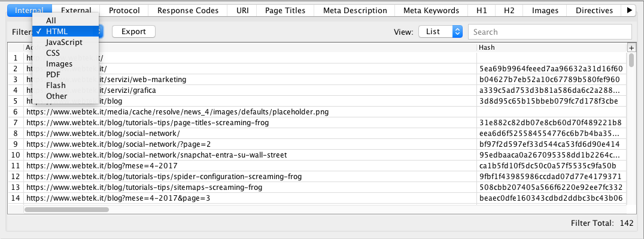The image size is (644, 239).
Task: Open the Response Codes tab
Action: tap(188, 11)
